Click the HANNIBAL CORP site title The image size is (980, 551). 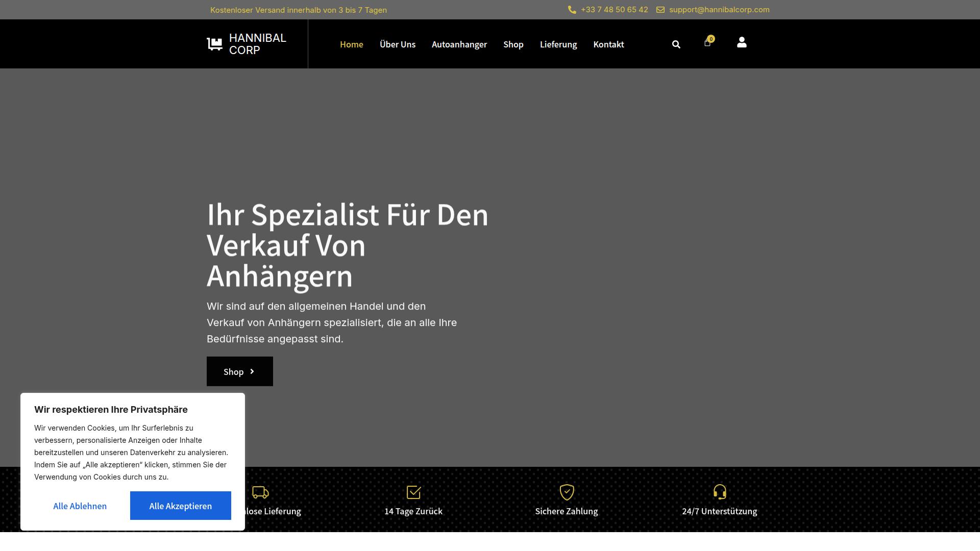tap(258, 44)
